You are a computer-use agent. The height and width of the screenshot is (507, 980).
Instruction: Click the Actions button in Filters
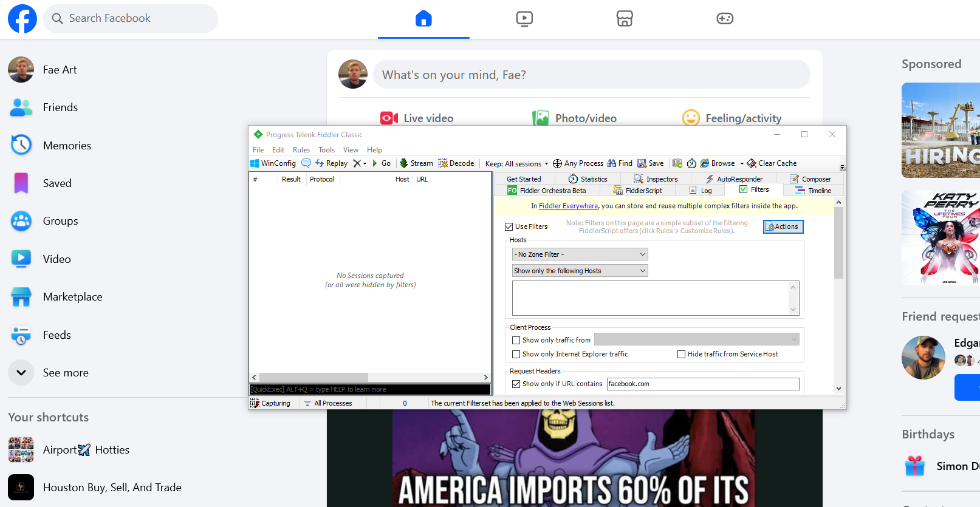tap(783, 227)
